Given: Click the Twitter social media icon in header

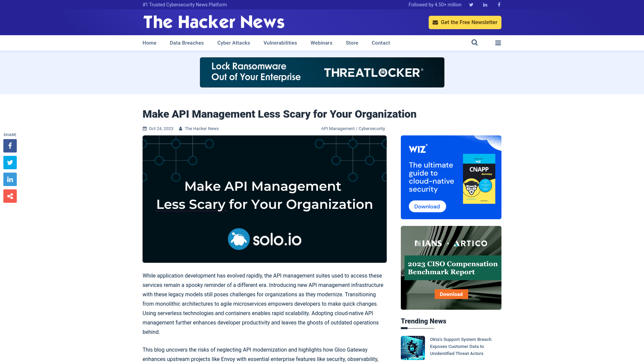Looking at the screenshot, I should [471, 4].
